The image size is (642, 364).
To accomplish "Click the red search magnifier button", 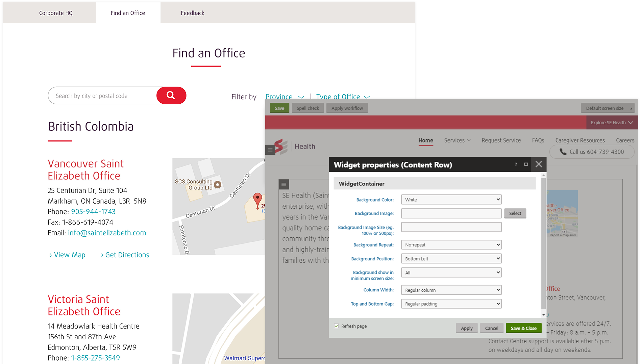I will point(171,96).
